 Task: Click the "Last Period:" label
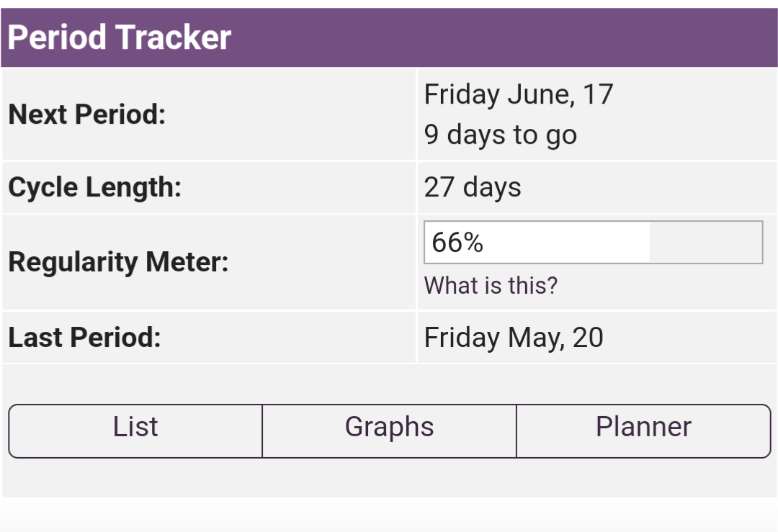pos(84,337)
